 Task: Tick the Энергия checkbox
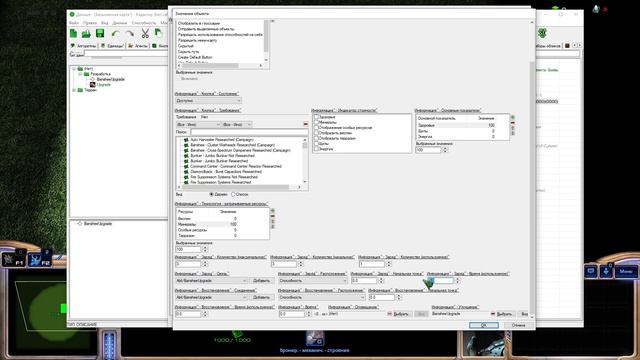click(x=316, y=149)
